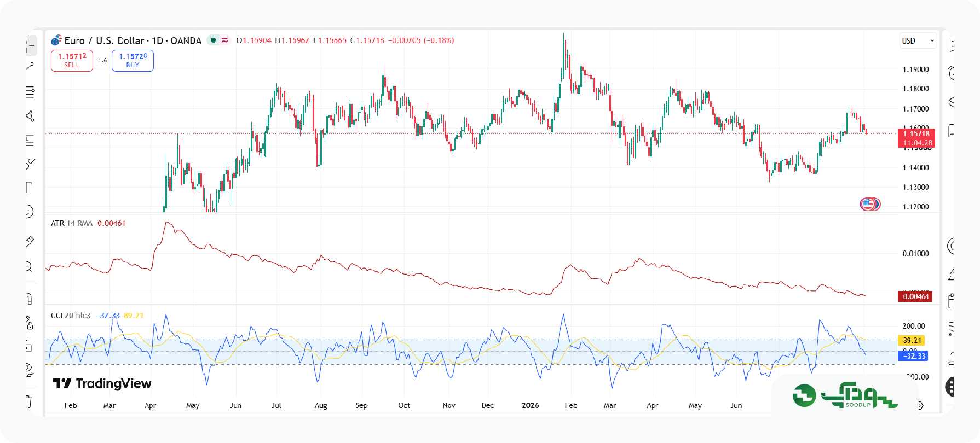Click the 0.01000 ATR scale label
Viewport: 980px width, 443px height.
coord(915,253)
